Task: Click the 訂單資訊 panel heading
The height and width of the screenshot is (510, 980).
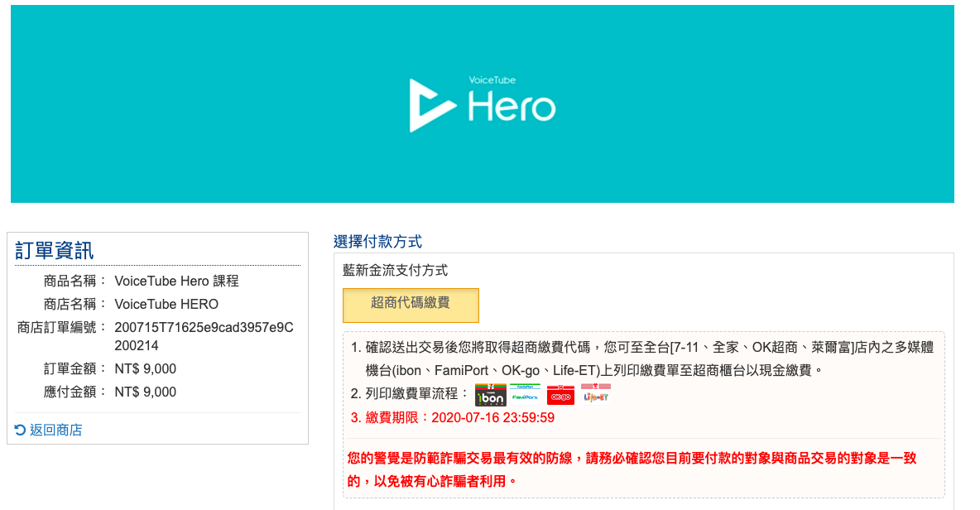Action: tap(55, 251)
